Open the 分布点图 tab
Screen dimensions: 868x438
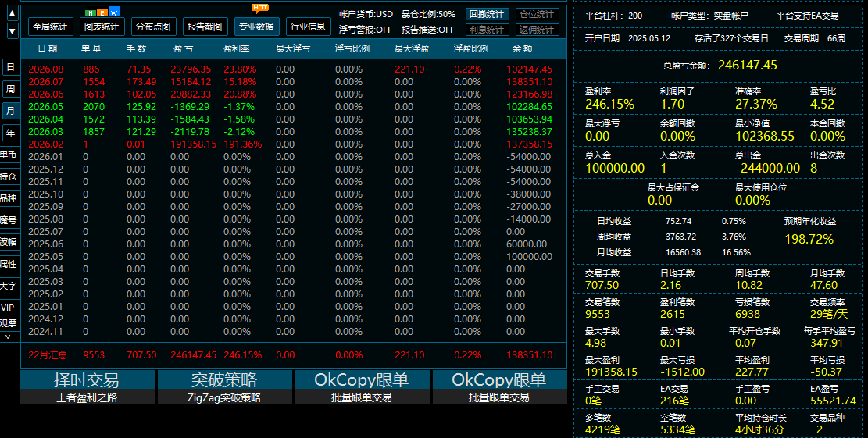coord(153,27)
